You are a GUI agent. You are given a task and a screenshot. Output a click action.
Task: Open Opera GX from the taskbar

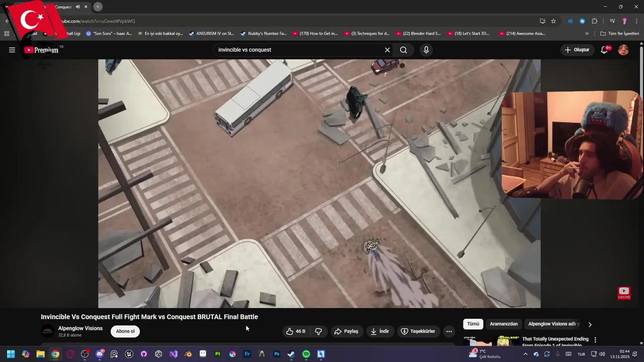point(70,354)
